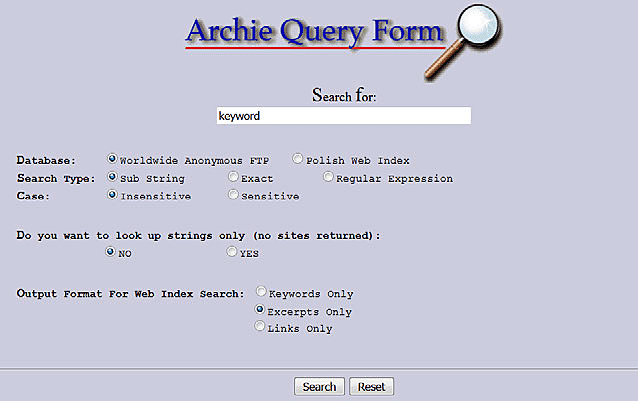Click the Database: label
The height and width of the screenshot is (401, 638).
coord(46,160)
